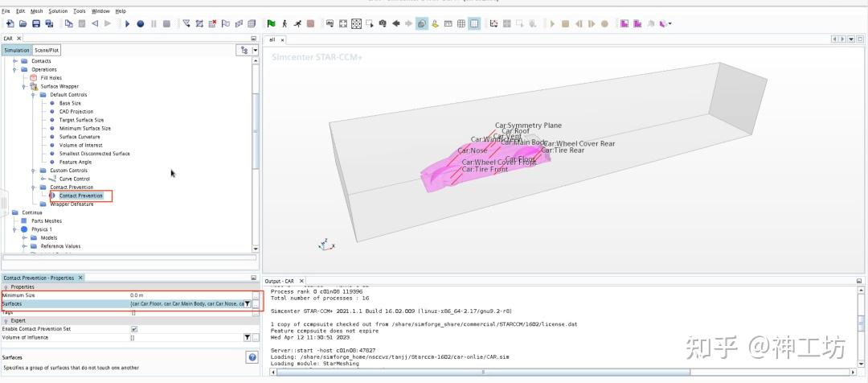This screenshot has height=383, width=868.
Task: Toggle the highlighted scene view icon
Action: pyautogui.click(x=422, y=23)
